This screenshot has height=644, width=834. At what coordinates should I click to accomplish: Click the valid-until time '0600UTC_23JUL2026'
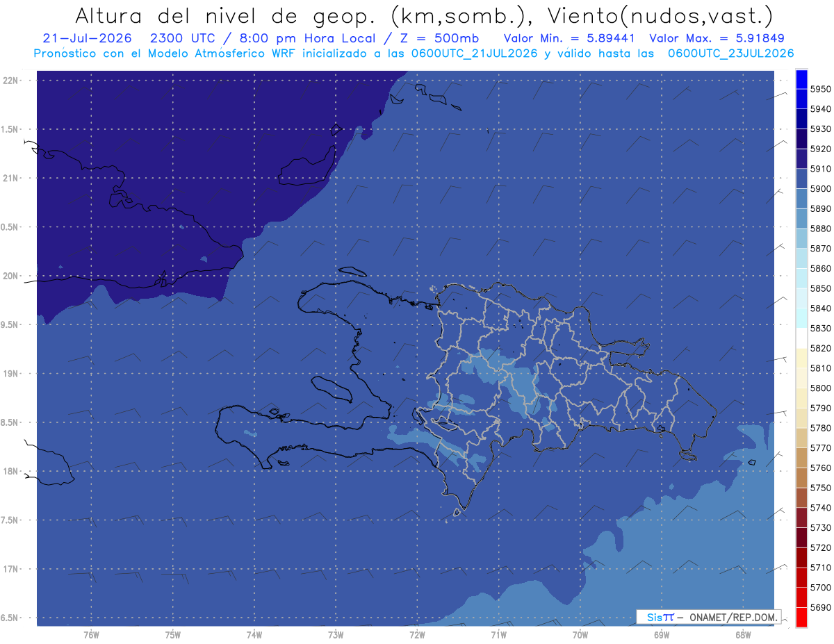[x=730, y=53]
